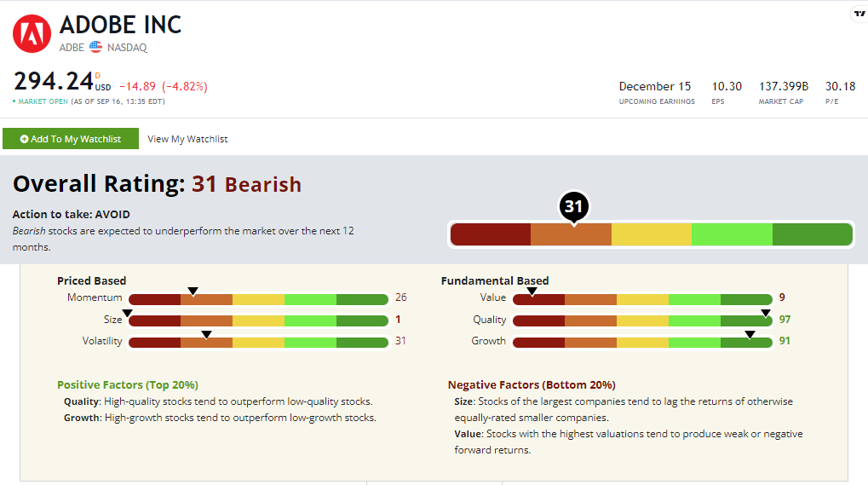Click the Growth positive factor description

(220, 418)
